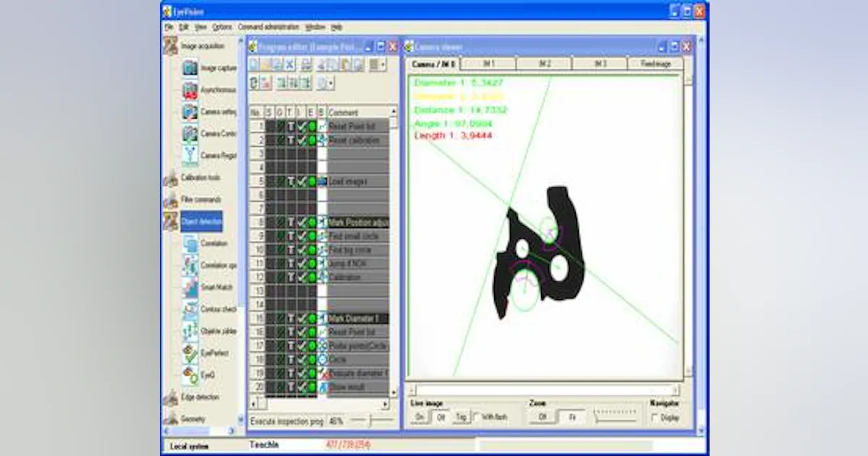Select the Correlation special icon
Viewport: 868px width, 456px height.
190,266
